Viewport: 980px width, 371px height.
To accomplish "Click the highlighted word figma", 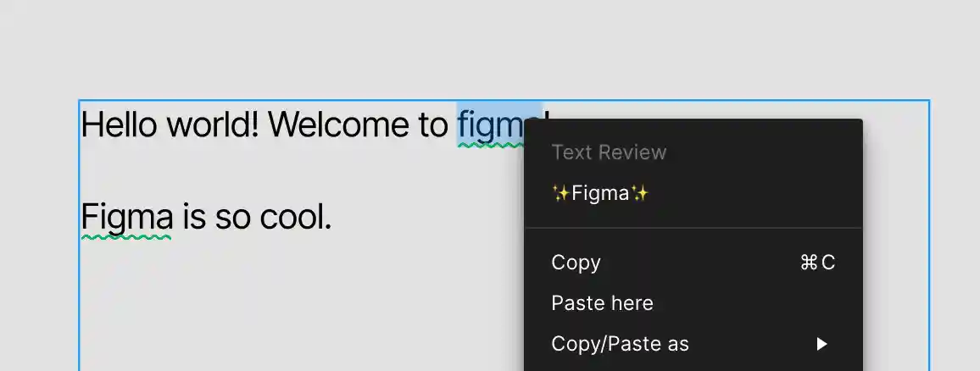I will [x=492, y=125].
